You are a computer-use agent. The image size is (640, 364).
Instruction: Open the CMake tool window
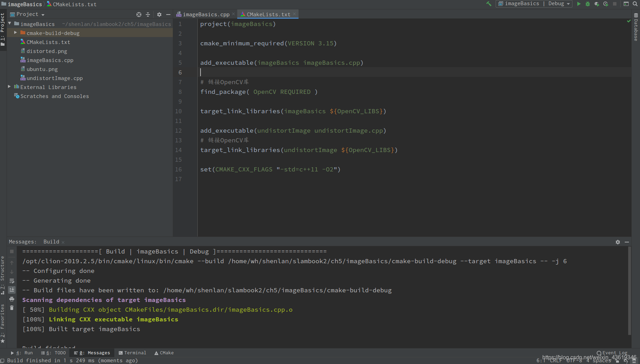[164, 353]
